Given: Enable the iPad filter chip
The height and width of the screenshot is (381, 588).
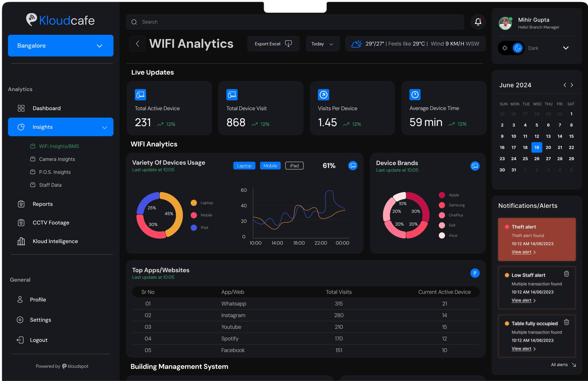Looking at the screenshot, I should pos(294,165).
